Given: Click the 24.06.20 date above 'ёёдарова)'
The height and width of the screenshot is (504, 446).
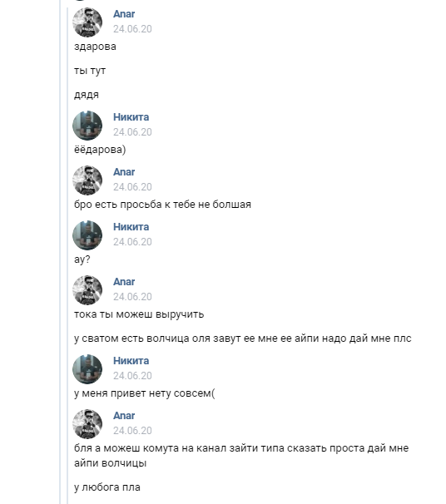Looking at the screenshot, I should 132,132.
